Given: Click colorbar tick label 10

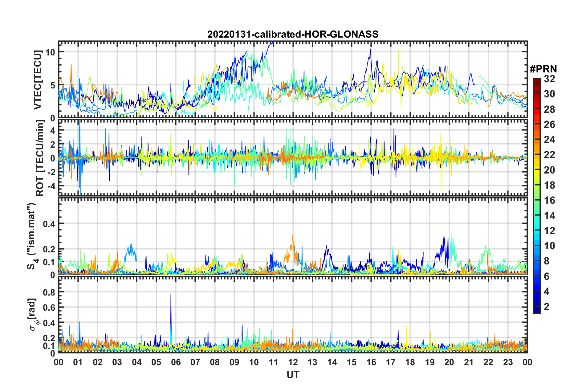Looking at the screenshot, I should [549, 246].
